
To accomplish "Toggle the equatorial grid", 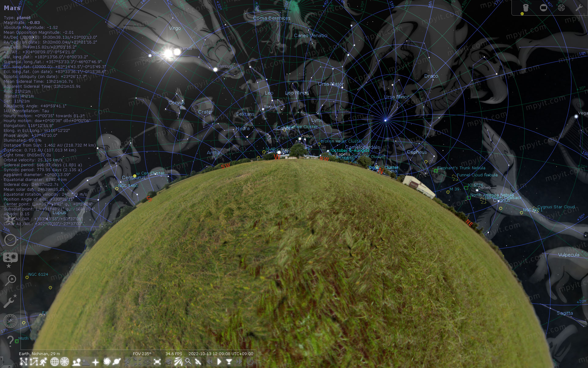I will pyautogui.click(x=55, y=362).
